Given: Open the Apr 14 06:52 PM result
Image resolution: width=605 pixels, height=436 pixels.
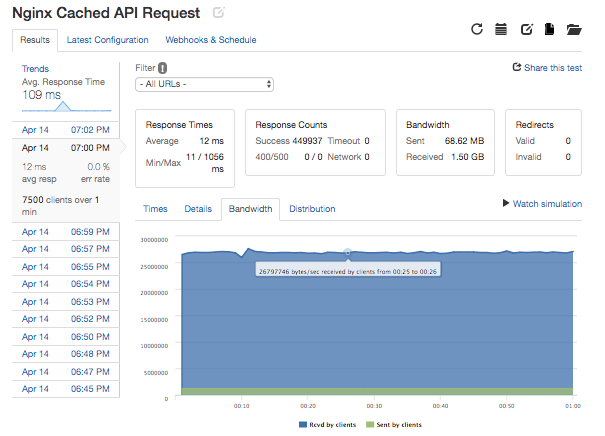Looking at the screenshot, I should tap(66, 319).
